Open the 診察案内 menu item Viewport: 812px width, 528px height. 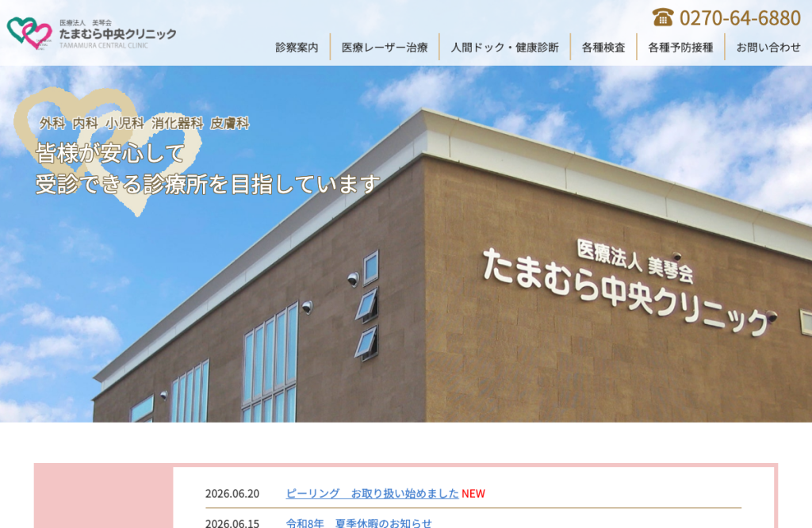click(297, 48)
